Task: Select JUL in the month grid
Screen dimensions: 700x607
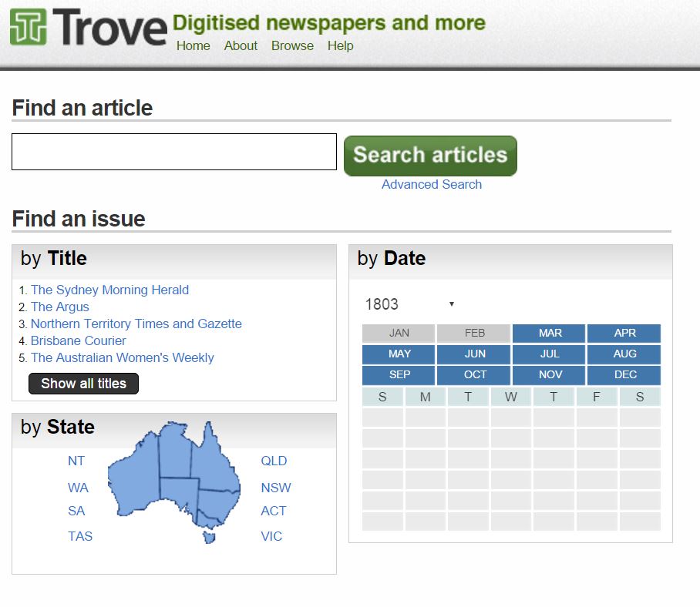Action: [549, 354]
